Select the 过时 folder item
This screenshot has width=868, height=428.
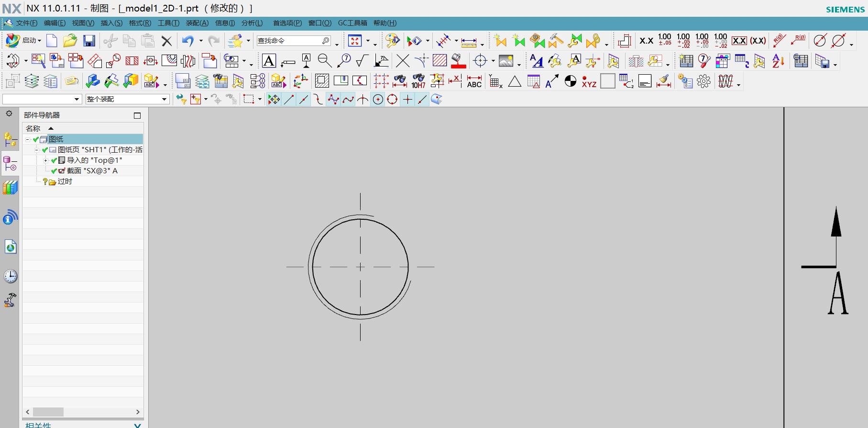click(65, 181)
